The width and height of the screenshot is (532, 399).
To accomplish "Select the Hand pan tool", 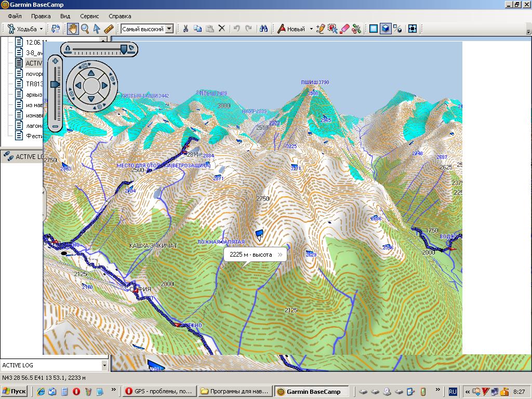I will [73, 29].
